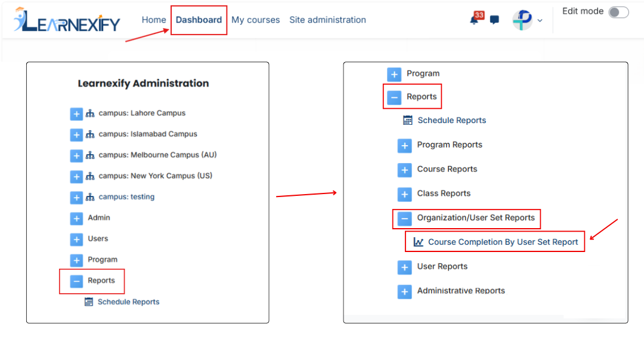Click 'campus: Islamabad Campus' text

148,134
